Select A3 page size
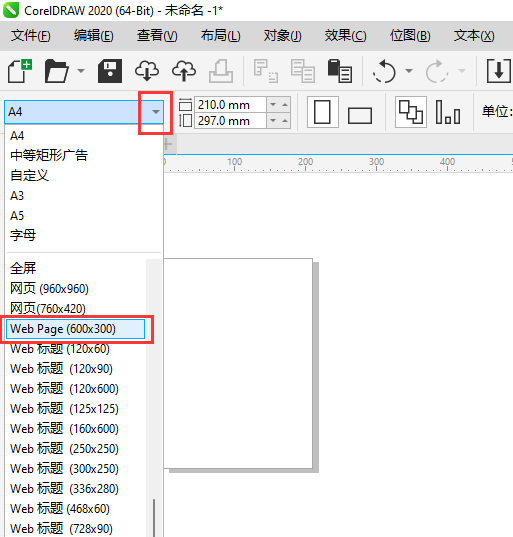Viewport: 513px width, 537px height. tap(84, 196)
